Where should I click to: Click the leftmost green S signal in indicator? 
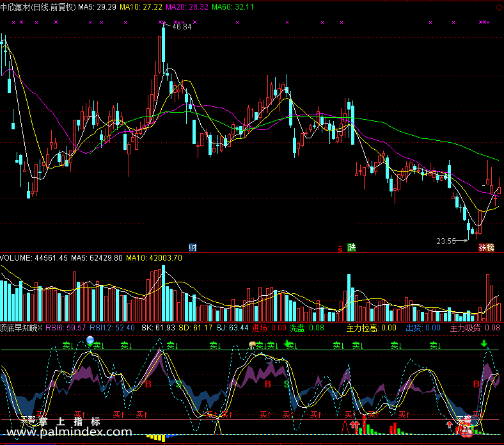(178, 384)
